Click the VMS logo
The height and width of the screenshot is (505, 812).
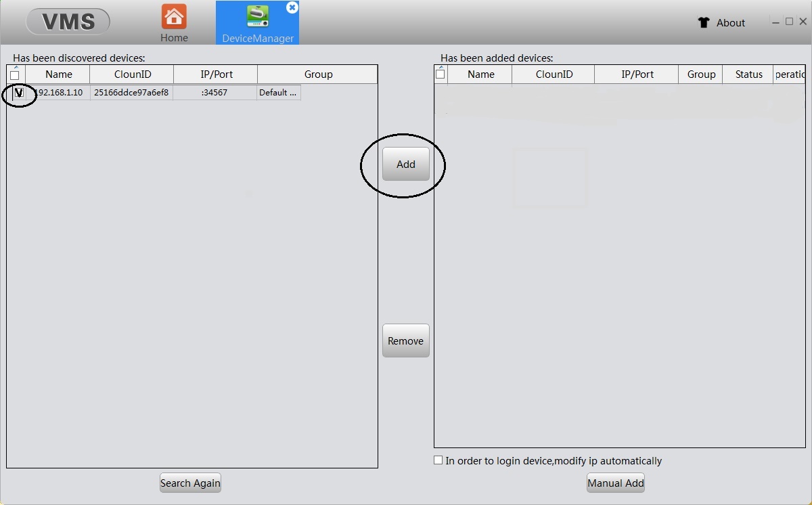pos(68,22)
